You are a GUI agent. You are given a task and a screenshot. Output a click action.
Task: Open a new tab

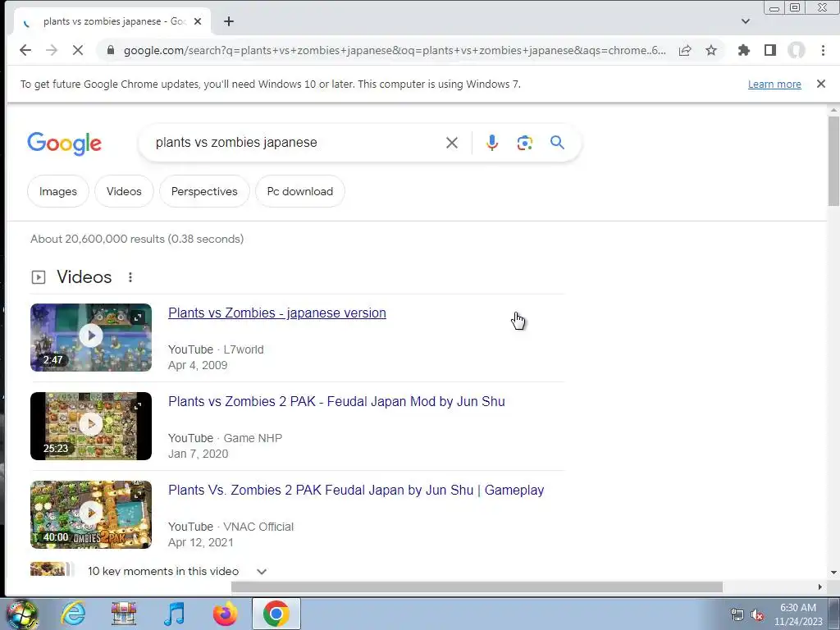229,21
